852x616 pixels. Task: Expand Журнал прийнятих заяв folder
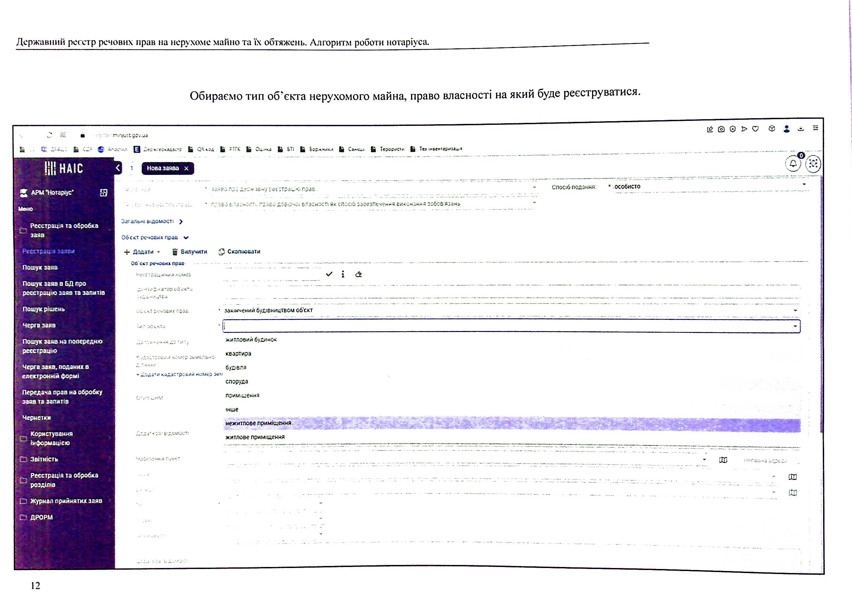click(x=65, y=501)
